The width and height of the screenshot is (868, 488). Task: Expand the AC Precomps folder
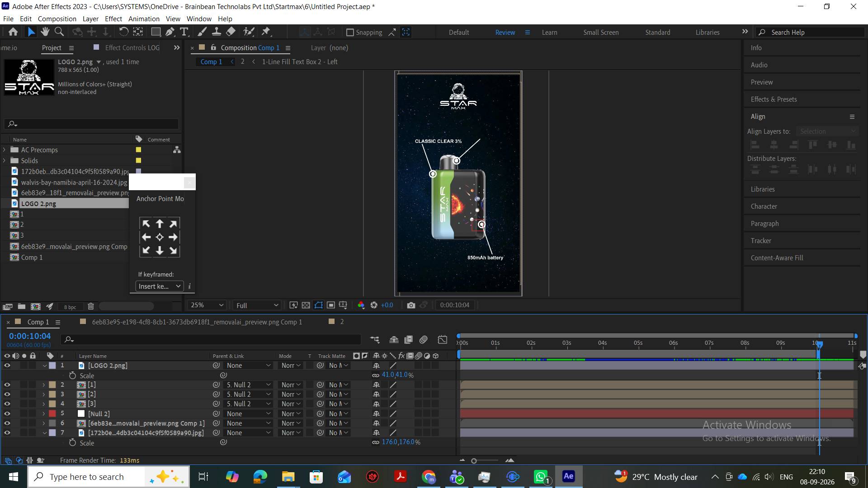pyautogui.click(x=5, y=150)
